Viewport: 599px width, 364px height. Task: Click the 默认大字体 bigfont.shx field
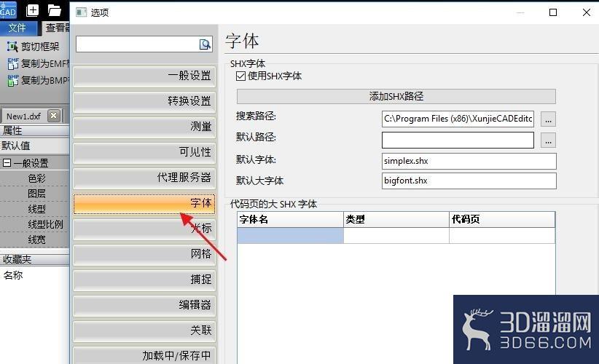tap(469, 181)
